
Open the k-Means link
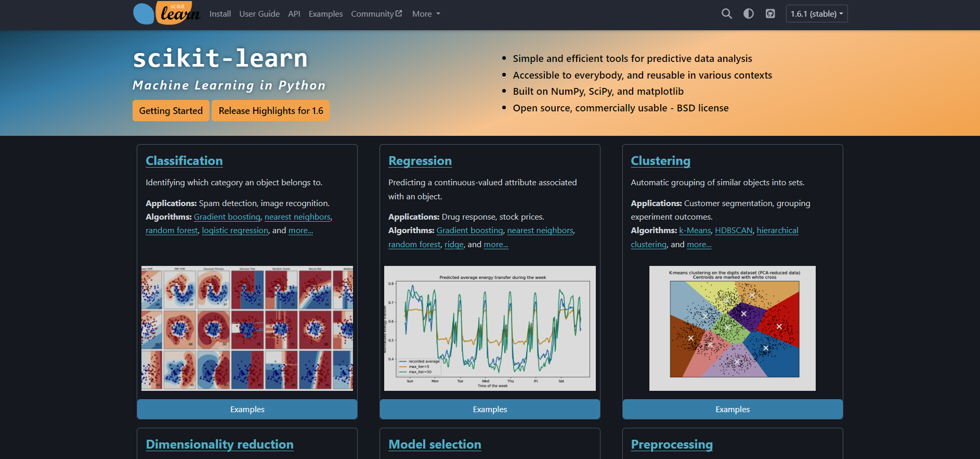click(x=695, y=231)
